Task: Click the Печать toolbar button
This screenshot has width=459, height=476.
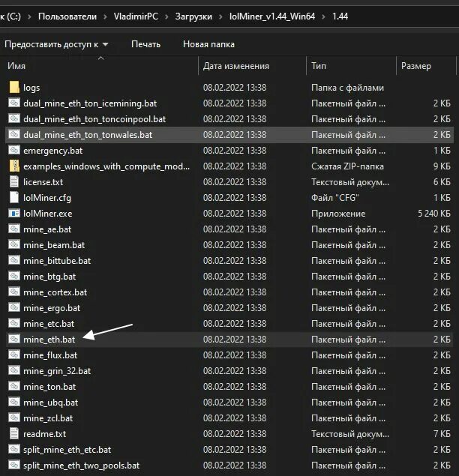Action: click(145, 44)
